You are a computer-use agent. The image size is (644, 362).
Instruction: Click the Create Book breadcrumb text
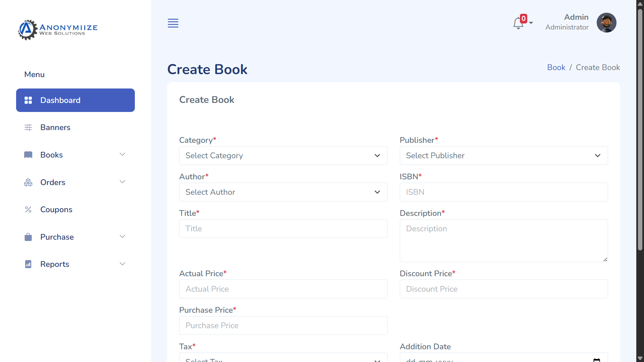click(598, 67)
